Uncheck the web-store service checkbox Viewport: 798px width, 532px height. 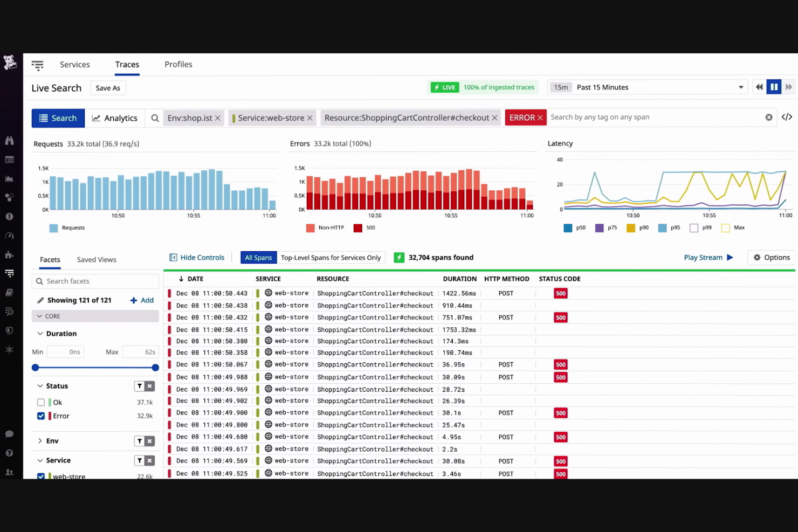point(41,476)
